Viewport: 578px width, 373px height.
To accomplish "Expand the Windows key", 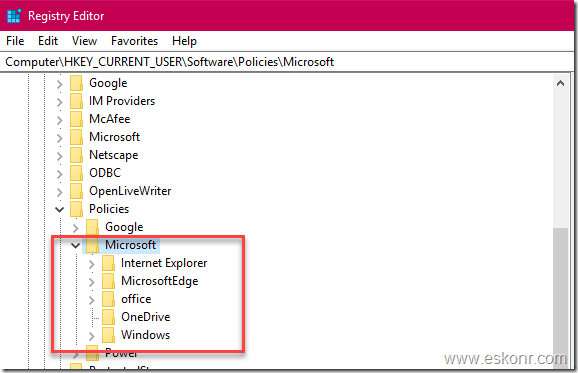I will (x=91, y=336).
